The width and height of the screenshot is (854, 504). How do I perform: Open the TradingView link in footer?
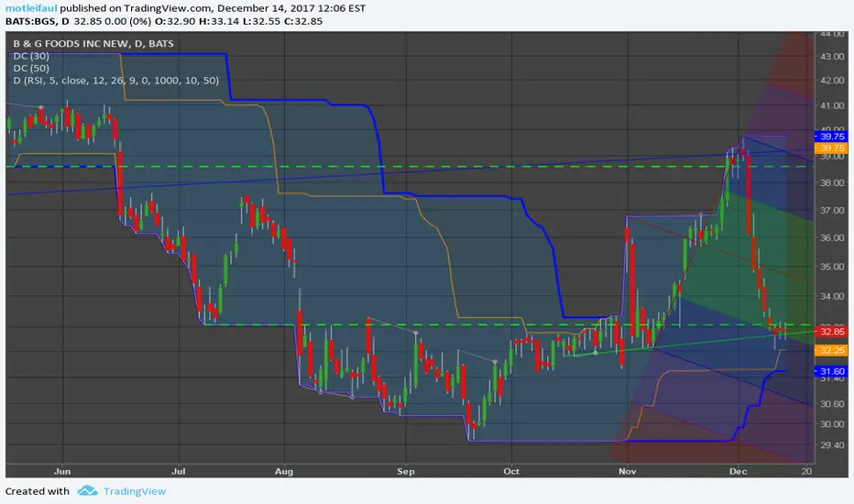[135, 491]
